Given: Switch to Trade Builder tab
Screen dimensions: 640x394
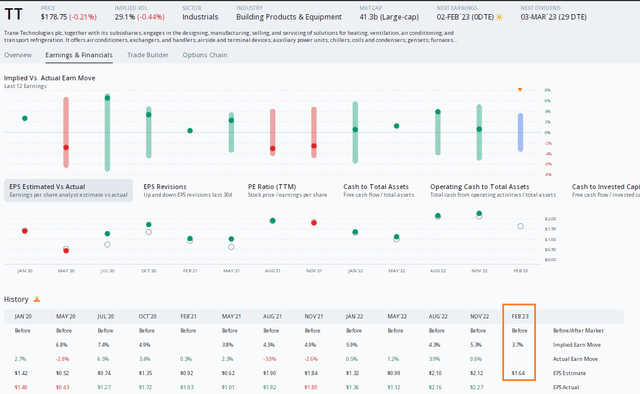Looking at the screenshot, I should (x=148, y=55).
